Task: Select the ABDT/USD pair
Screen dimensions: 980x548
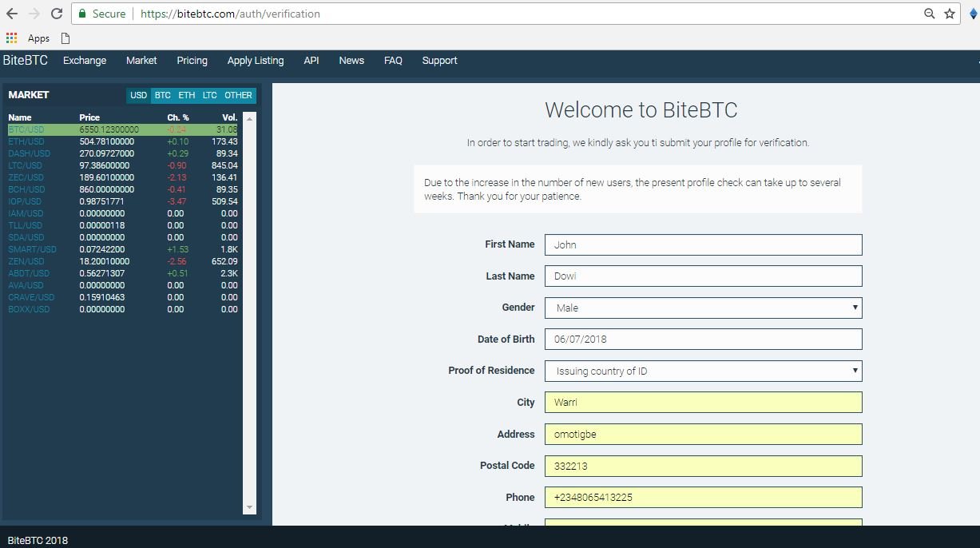Action: pos(122,273)
